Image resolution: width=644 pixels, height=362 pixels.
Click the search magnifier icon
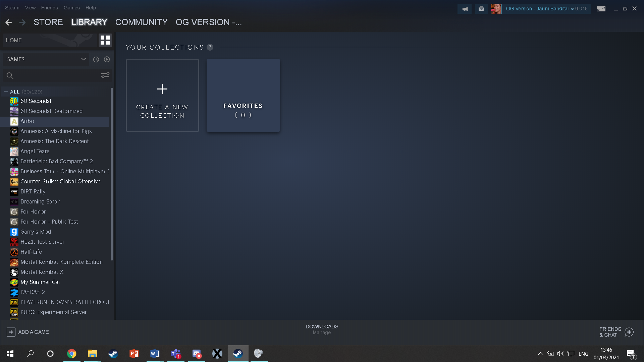10,76
